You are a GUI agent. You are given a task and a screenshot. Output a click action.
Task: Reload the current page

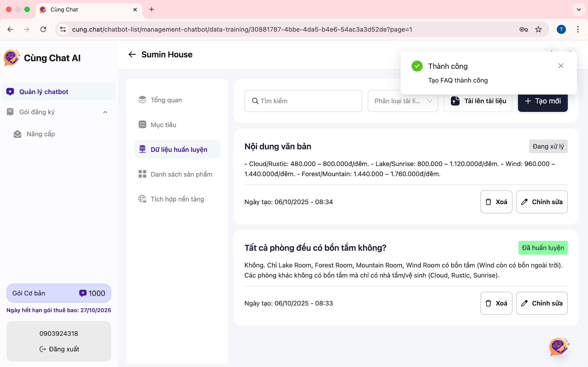[x=43, y=29]
